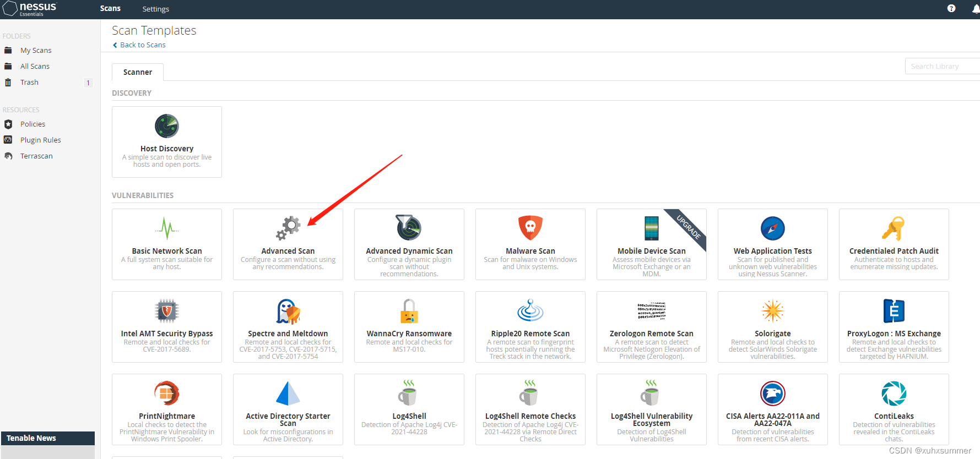Viewport: 980px width, 459px height.
Task: Click the CISA Alerts AA22-011A title
Action: point(773,419)
